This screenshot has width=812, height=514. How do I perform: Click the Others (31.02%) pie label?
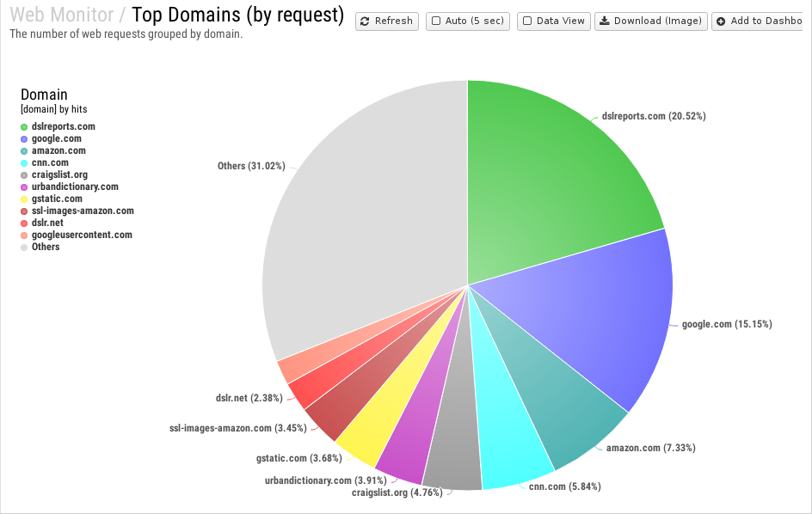coord(251,166)
